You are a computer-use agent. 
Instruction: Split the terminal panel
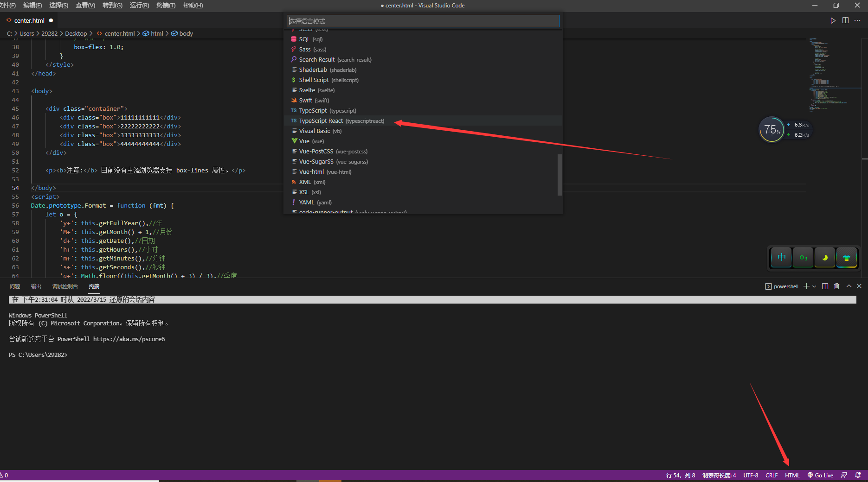pos(825,286)
